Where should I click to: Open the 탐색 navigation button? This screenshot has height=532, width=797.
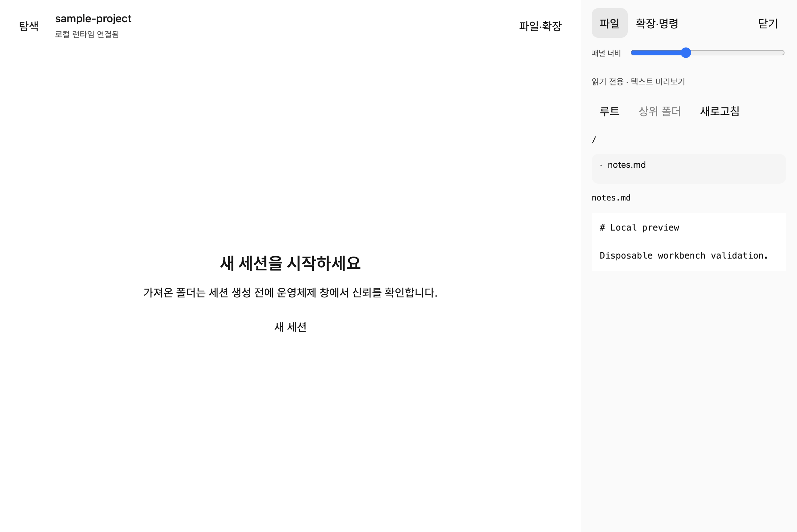pyautogui.click(x=29, y=26)
